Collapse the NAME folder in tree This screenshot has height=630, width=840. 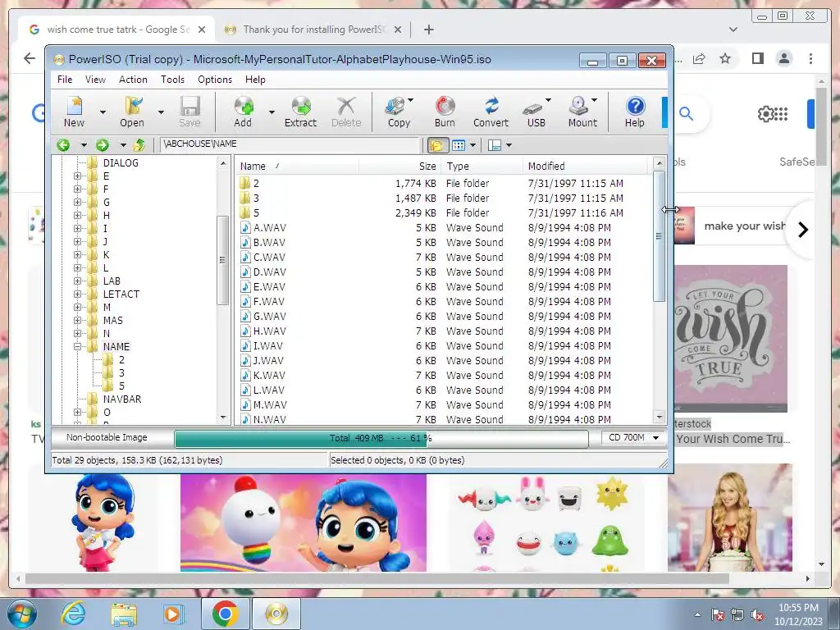(78, 347)
